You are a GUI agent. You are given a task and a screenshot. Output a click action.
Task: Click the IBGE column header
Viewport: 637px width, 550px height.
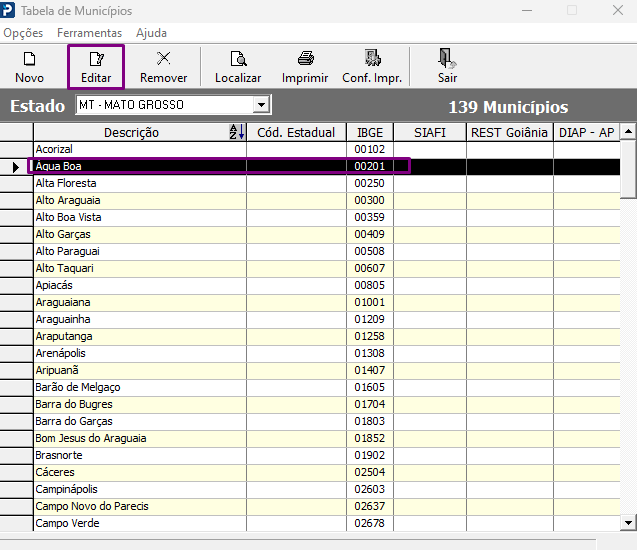[x=370, y=132]
